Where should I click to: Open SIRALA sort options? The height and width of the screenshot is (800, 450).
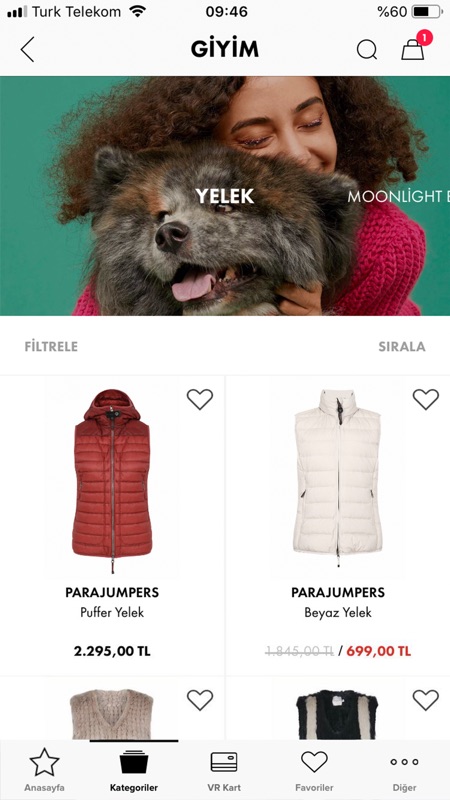(x=402, y=347)
